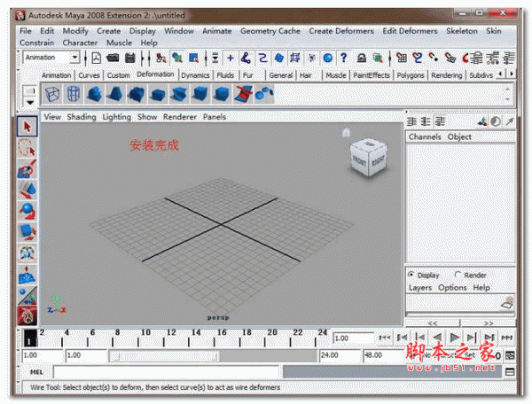This screenshot has height=404, width=532.
Task: Click the viewport home icon above the ViewCube
Action: click(x=346, y=133)
